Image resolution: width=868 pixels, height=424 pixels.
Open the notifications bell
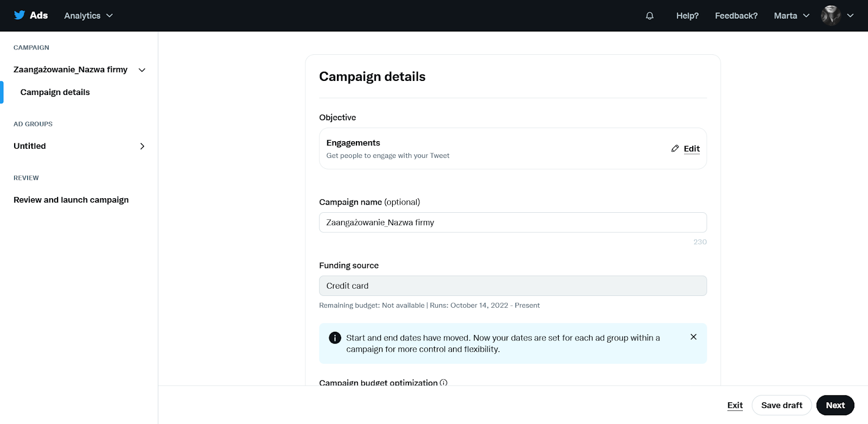[x=649, y=16]
